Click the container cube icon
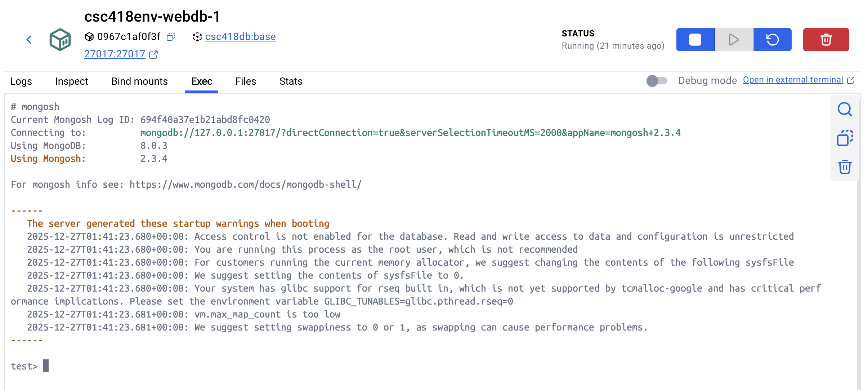The width and height of the screenshot is (868, 390). coord(60,40)
